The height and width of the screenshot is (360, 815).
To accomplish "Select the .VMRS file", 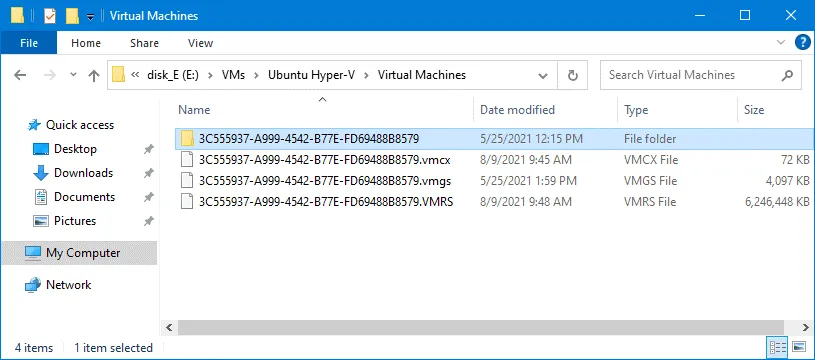I will coord(326,202).
